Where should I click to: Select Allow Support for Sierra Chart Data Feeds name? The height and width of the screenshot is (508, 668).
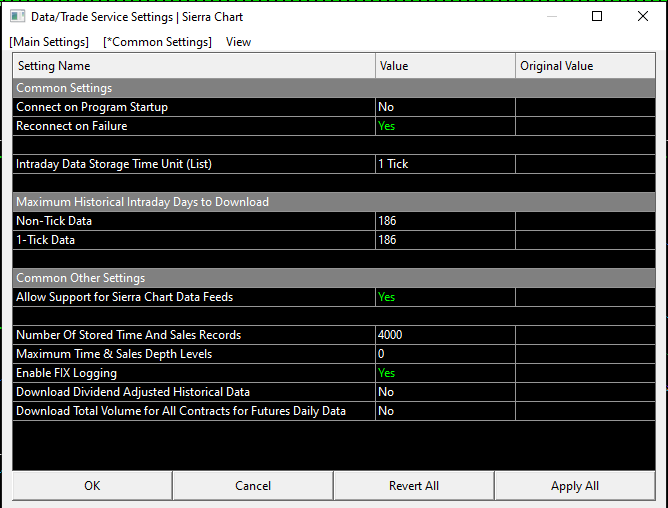coord(194,297)
